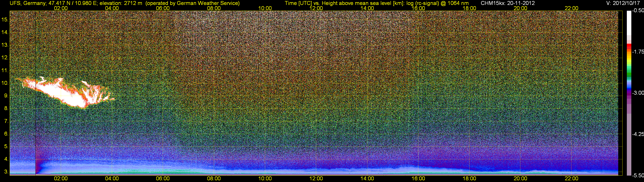Viewport: 644px width, 182px height.
Task: Click the 18:00 label on the bottom time axis
Action: [x=469, y=179]
